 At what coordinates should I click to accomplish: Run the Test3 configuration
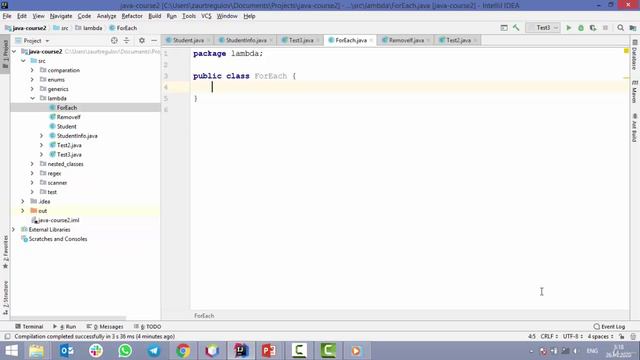(568, 28)
